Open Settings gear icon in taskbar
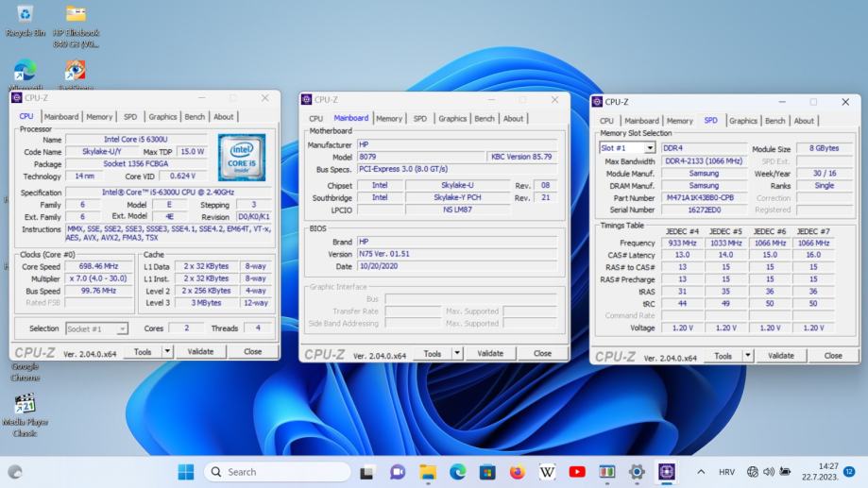The image size is (868, 488). [x=637, y=472]
